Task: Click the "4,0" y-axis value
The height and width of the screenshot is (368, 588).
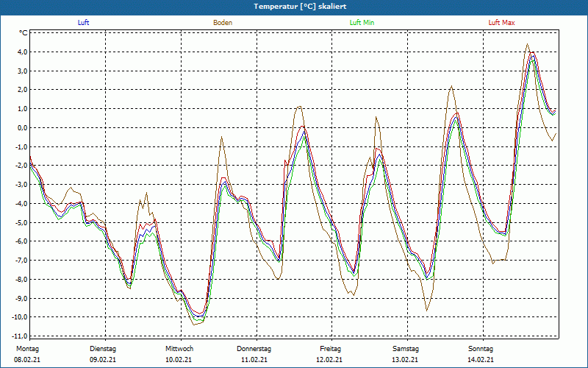Action: coord(22,52)
